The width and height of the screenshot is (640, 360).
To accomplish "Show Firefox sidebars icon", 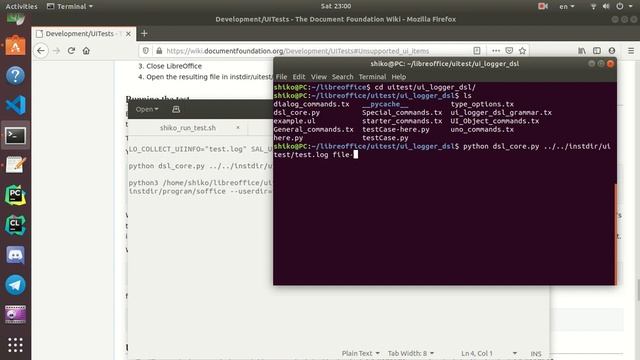I will click(x=597, y=51).
